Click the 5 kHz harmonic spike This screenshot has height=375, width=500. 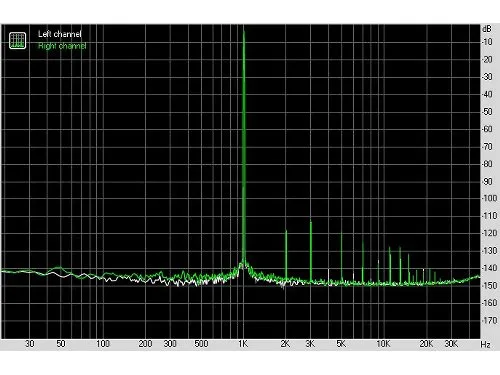[x=341, y=257]
